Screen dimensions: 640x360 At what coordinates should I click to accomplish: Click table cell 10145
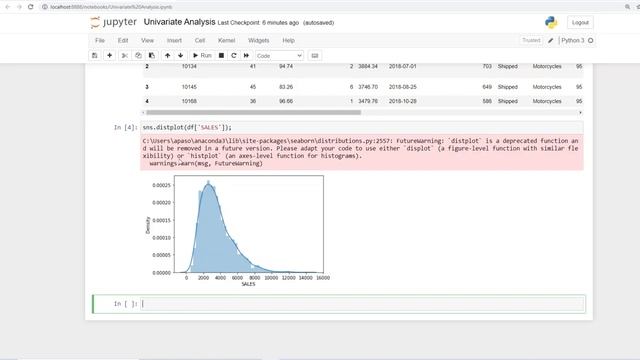[189, 87]
